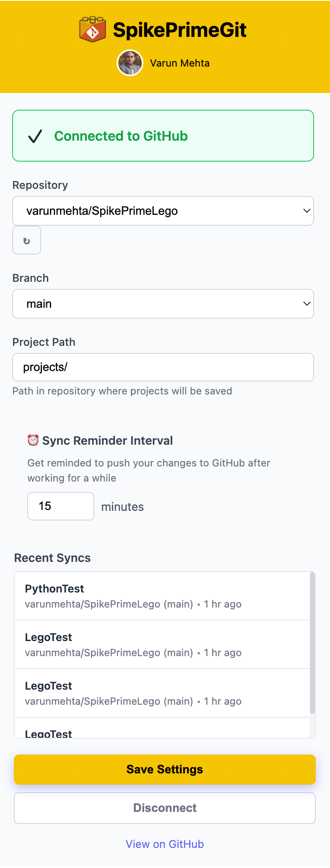Click the Disconnect button
This screenshot has height=868, width=330.
(x=164, y=808)
